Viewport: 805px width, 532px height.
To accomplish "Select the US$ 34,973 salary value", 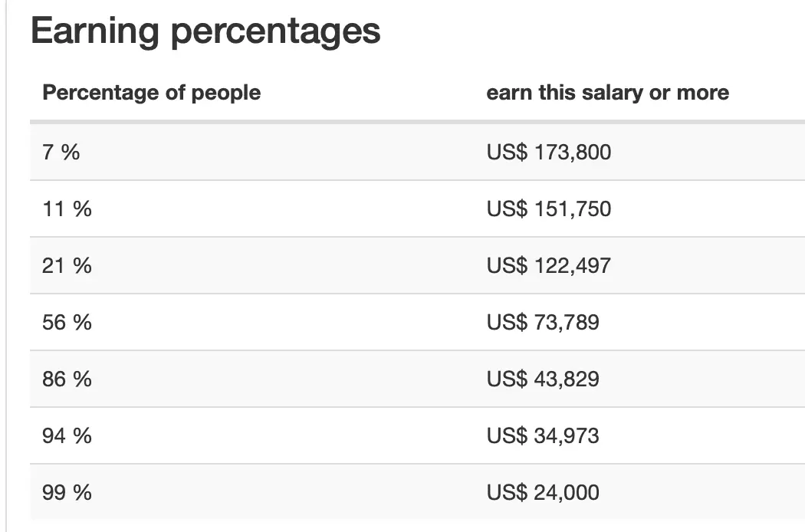I will [x=543, y=435].
